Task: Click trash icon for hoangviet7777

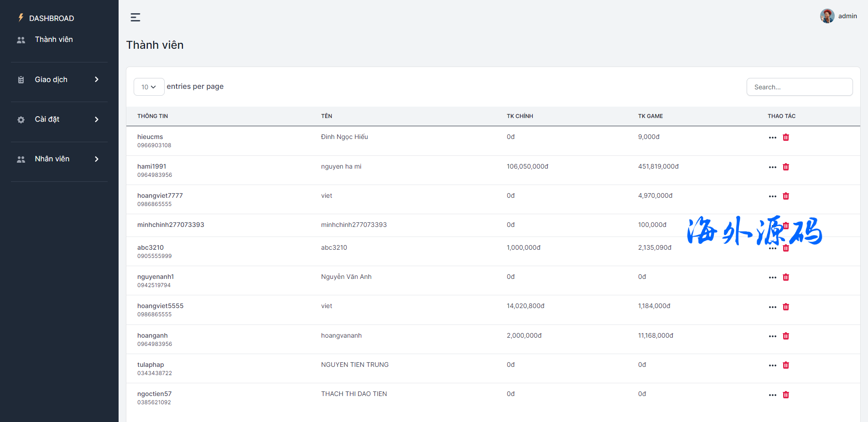Action: (785, 196)
